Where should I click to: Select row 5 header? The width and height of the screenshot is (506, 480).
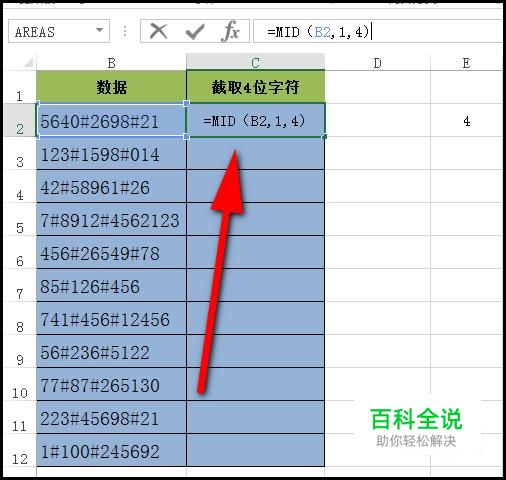(19, 219)
